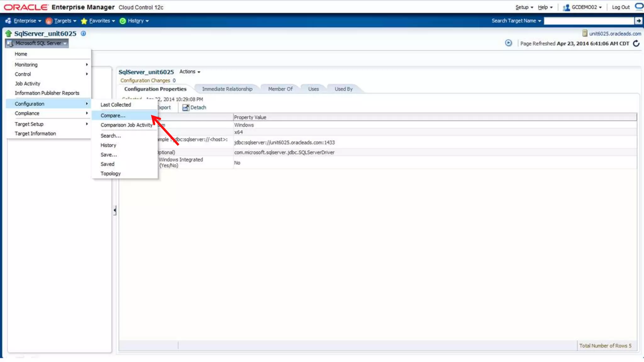Screen dimensions: 644x362
Task: Click the Enterprise menu icon
Action: [x=8, y=21]
